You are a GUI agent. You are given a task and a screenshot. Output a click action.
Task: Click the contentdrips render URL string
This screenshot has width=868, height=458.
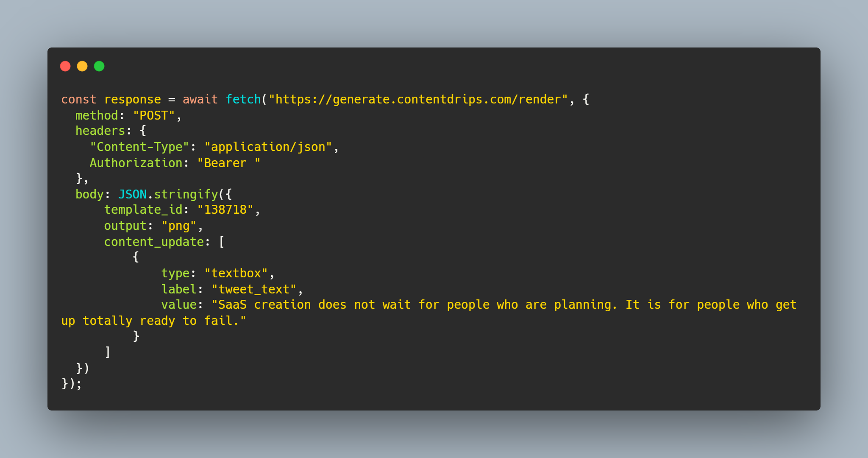coord(418,99)
